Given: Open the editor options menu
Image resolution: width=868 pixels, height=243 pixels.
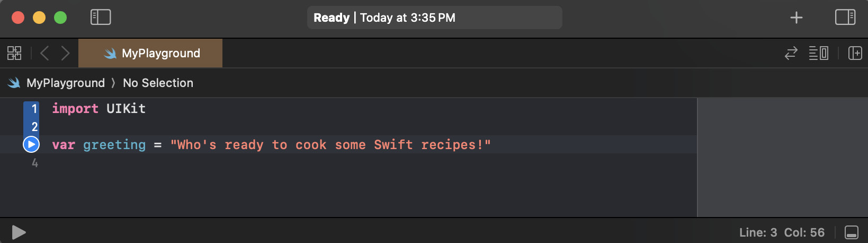Looking at the screenshot, I should click(x=818, y=53).
